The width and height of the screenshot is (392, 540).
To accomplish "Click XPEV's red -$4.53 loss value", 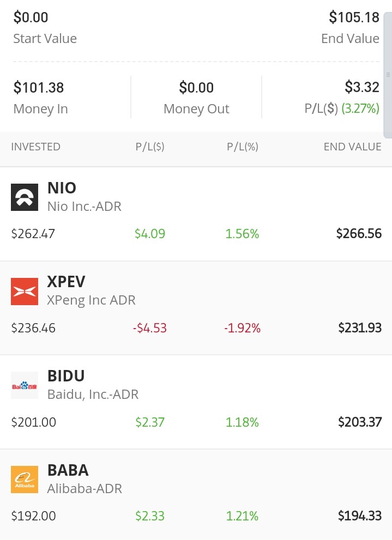I will click(150, 328).
